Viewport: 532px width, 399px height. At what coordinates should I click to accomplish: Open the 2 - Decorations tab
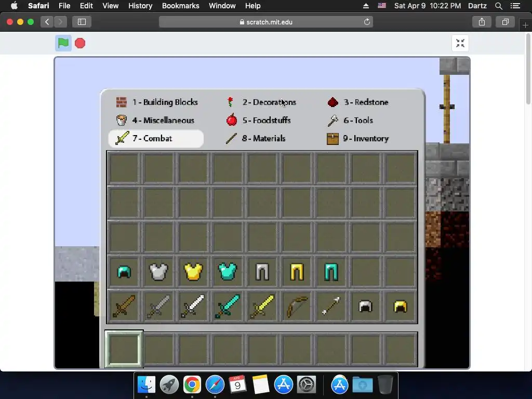[x=261, y=102]
